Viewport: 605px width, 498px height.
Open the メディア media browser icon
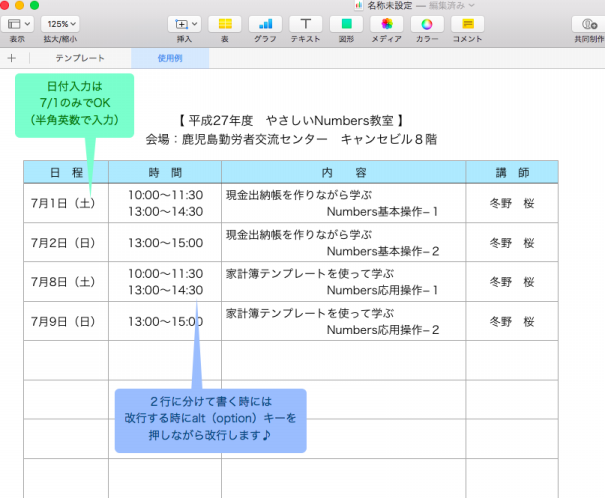pos(387,24)
